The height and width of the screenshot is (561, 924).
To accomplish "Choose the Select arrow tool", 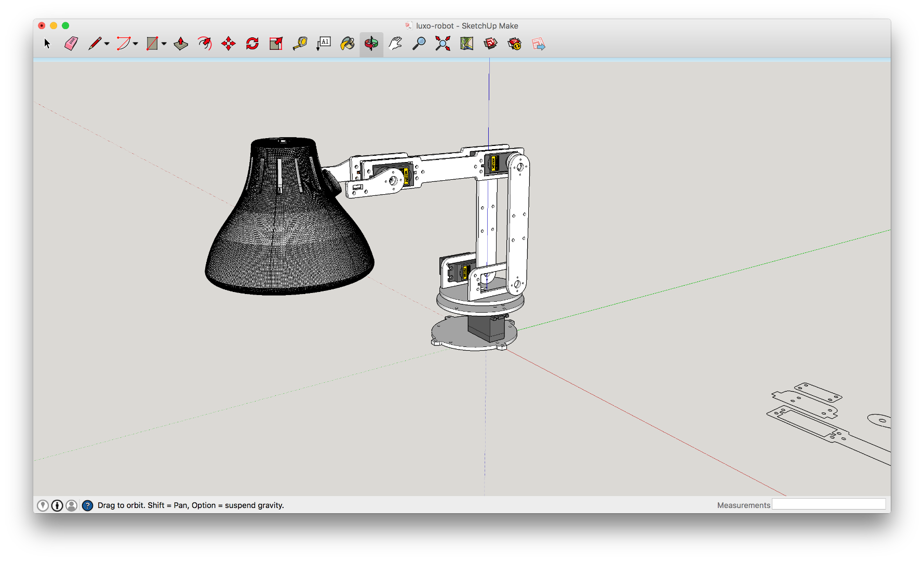I will (47, 44).
